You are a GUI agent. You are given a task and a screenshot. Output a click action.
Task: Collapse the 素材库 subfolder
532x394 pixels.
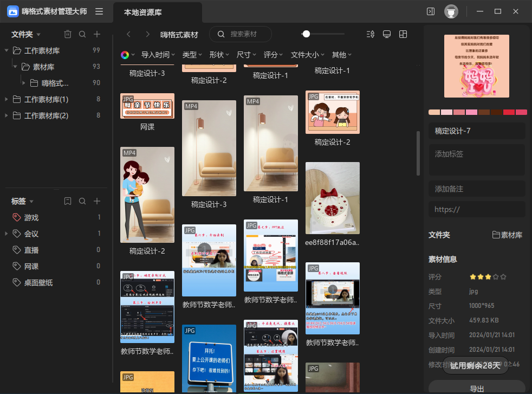click(15, 67)
